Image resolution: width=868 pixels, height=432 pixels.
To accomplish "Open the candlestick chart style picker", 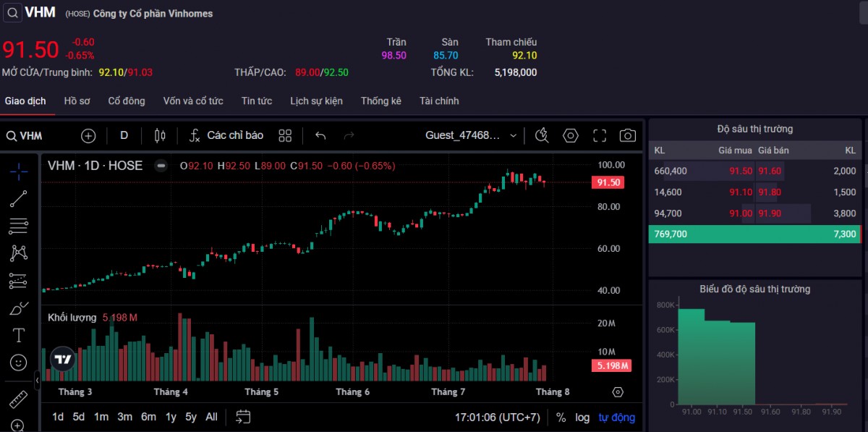I will click(x=160, y=135).
